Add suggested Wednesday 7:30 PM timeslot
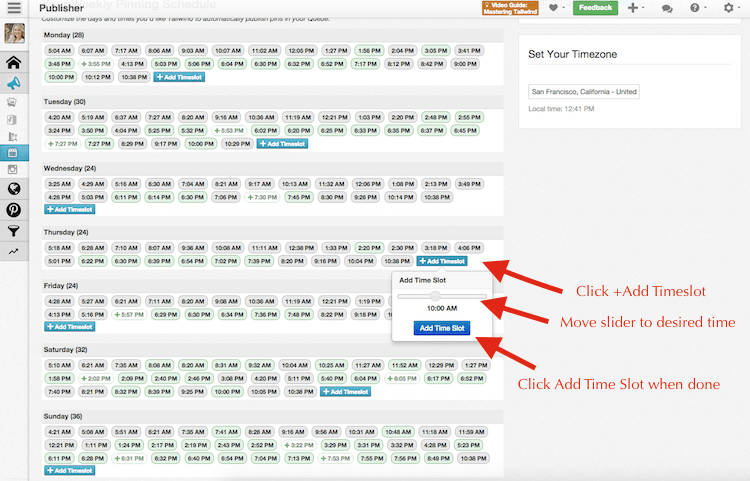 click(x=262, y=197)
